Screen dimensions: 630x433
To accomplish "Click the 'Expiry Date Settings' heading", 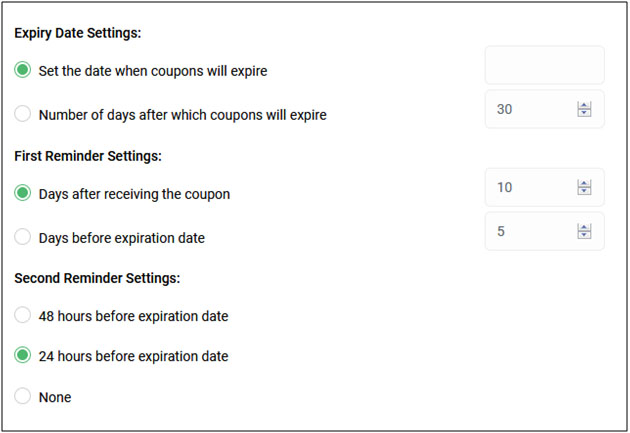I will point(78,33).
